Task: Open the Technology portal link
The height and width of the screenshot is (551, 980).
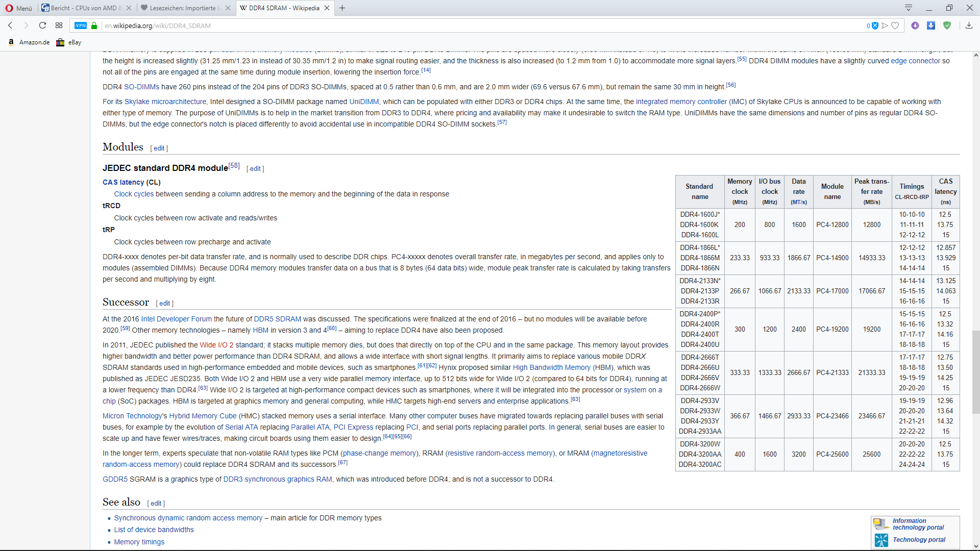Action: [x=919, y=540]
